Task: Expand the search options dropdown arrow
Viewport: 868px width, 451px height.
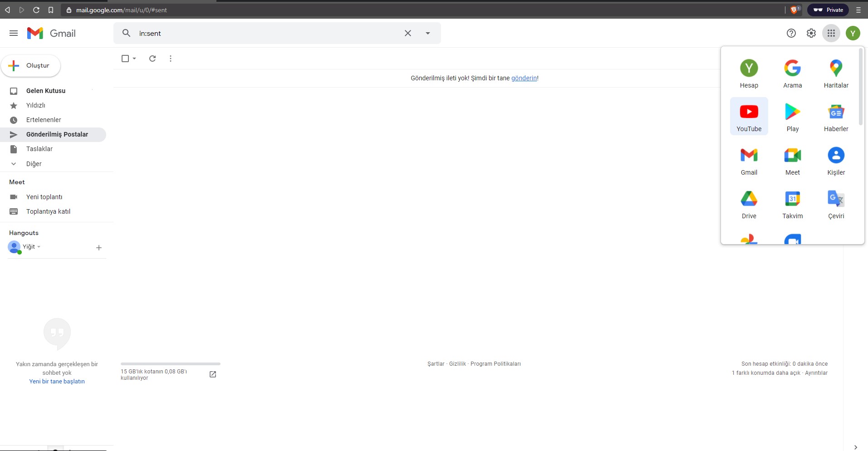Action: (x=427, y=33)
